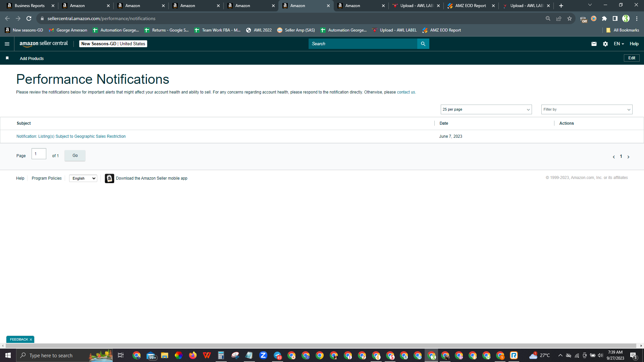Open the Seller Central hamburger menu
Screen dimensions: 644x362
tap(7, 44)
